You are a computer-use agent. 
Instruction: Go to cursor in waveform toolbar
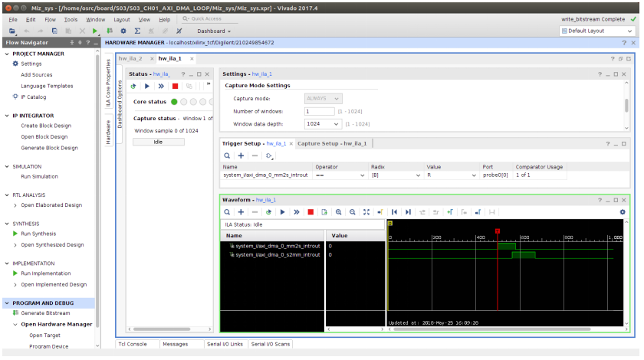coord(380,212)
